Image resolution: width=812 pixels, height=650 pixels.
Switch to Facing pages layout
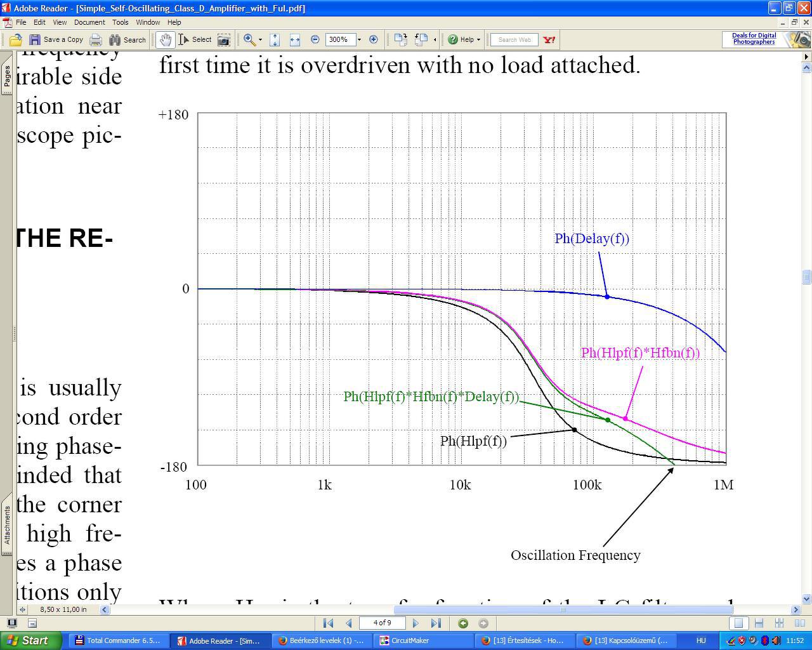(800, 623)
